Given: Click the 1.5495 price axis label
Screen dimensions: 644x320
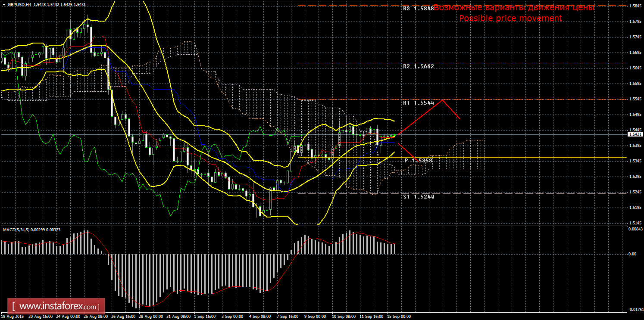Looking at the screenshot, I should pyautogui.click(x=636, y=115).
